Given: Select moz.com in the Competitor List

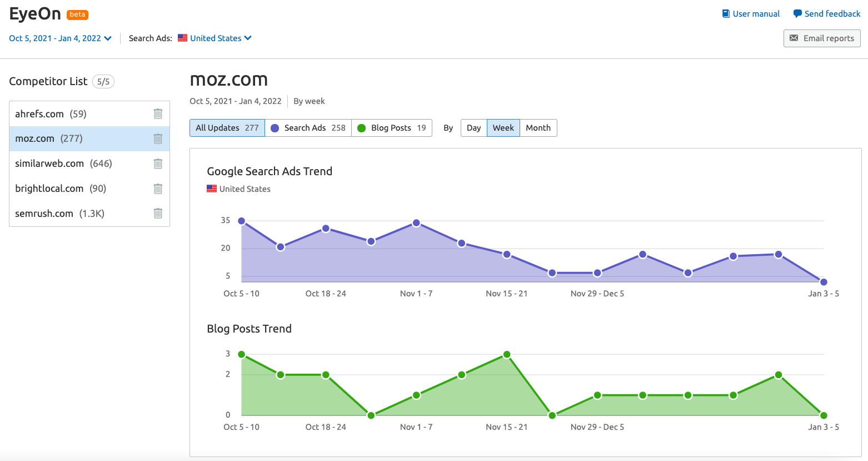Looking at the screenshot, I should tap(89, 138).
